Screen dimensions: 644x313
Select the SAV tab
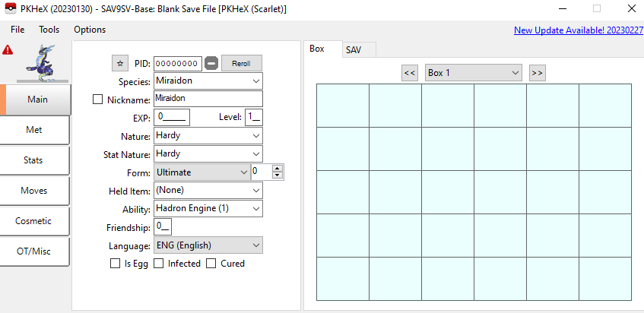pyautogui.click(x=359, y=50)
